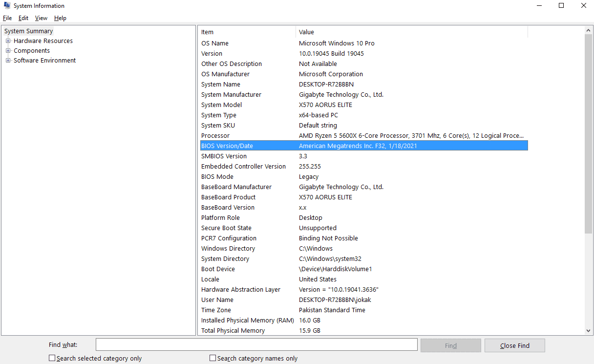Viewport: 594px width, 364px height.
Task: Select the Hardware Abstraction Layer row
Action: [x=363, y=289]
